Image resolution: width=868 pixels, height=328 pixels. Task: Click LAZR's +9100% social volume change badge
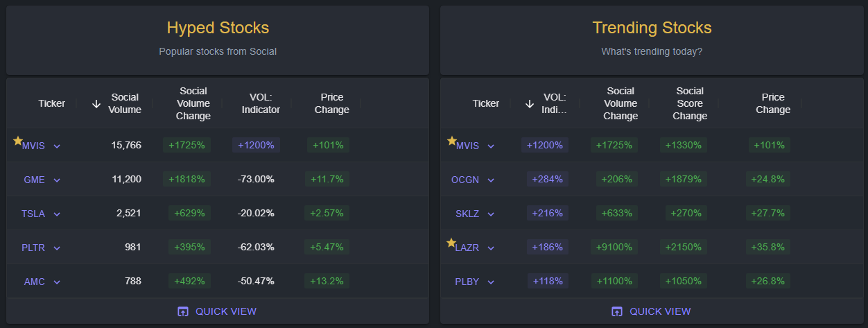[x=614, y=247]
